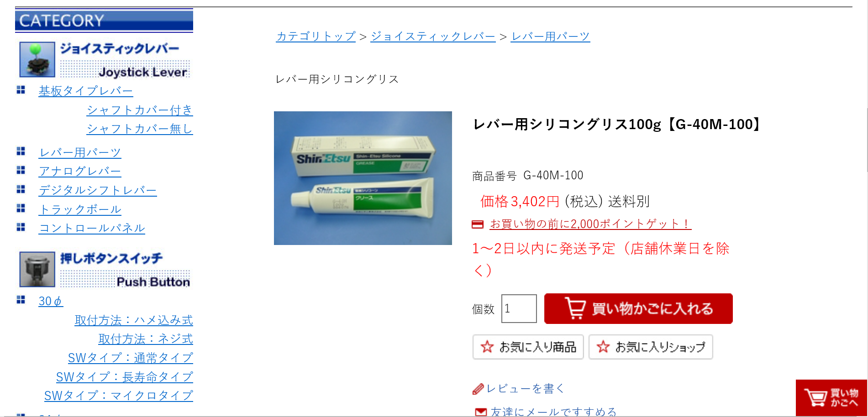The width and height of the screenshot is (868, 417).
Task: Open the Joystick Lever category banner image
Action: 104,60
